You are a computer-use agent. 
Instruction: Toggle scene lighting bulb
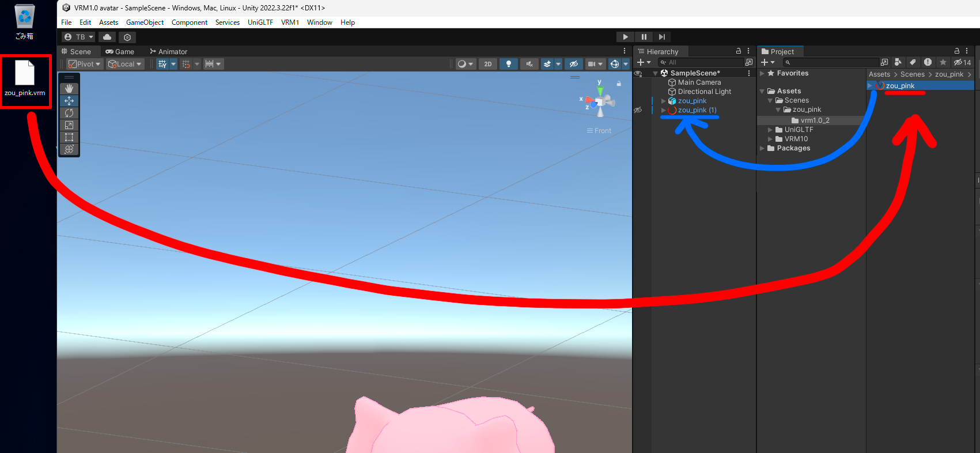[508, 64]
